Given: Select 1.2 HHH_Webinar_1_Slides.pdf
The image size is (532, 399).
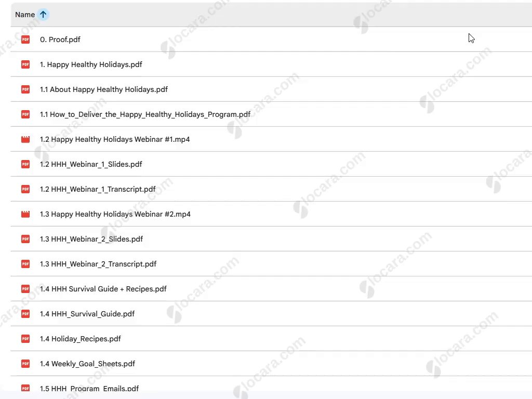Looking at the screenshot, I should tap(91, 164).
